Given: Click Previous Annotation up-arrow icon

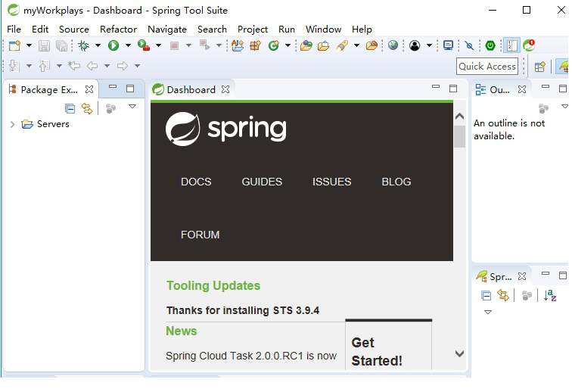Looking at the screenshot, I should (44, 66).
